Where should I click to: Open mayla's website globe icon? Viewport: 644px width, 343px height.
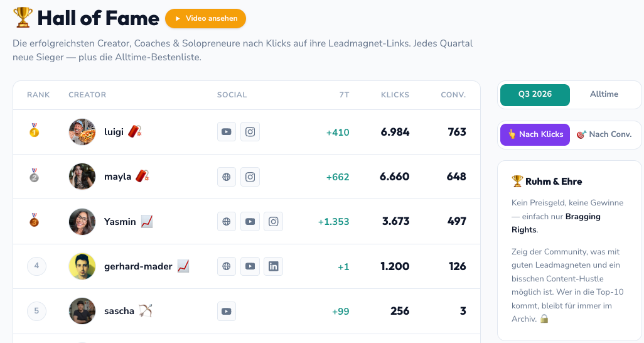[x=227, y=177]
